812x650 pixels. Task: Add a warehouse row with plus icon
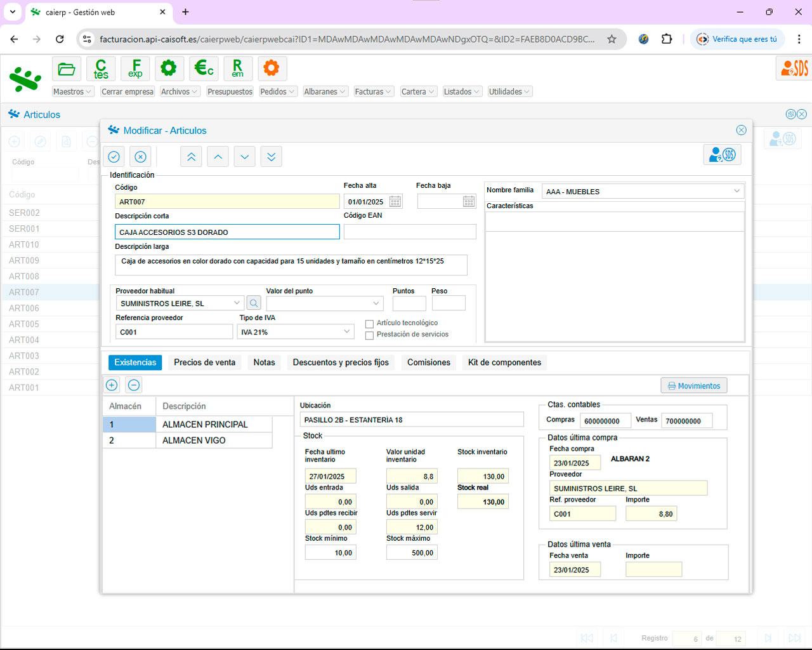pos(112,385)
